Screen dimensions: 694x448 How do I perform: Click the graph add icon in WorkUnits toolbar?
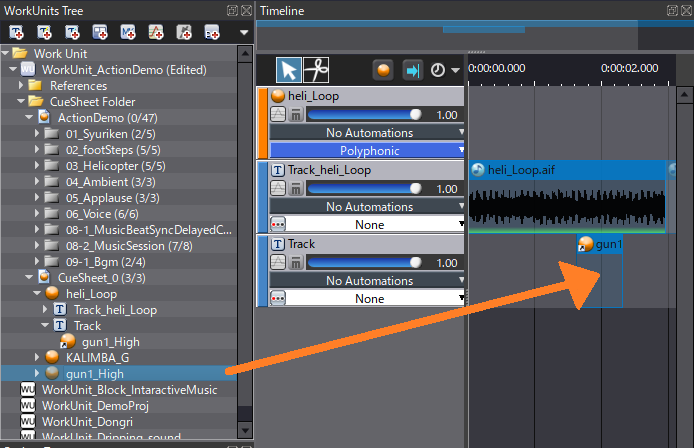[x=157, y=33]
